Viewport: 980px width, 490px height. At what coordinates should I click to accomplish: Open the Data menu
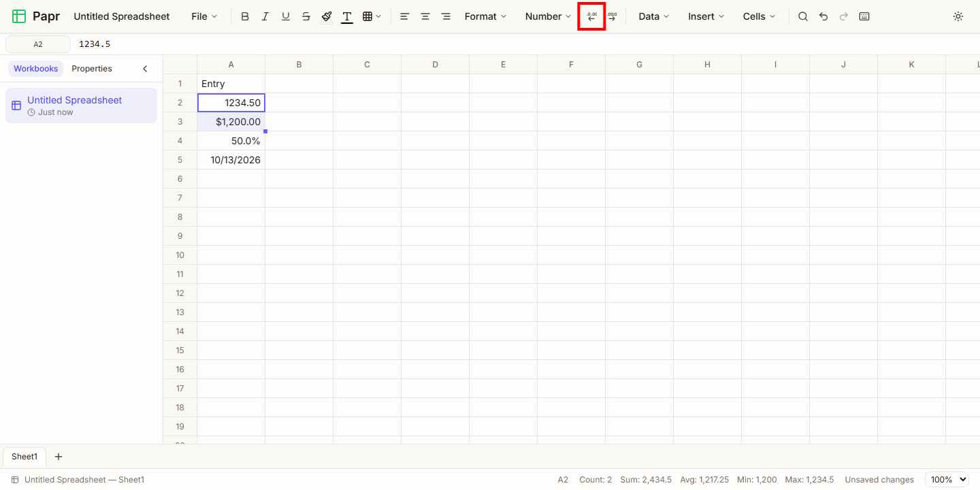(653, 16)
